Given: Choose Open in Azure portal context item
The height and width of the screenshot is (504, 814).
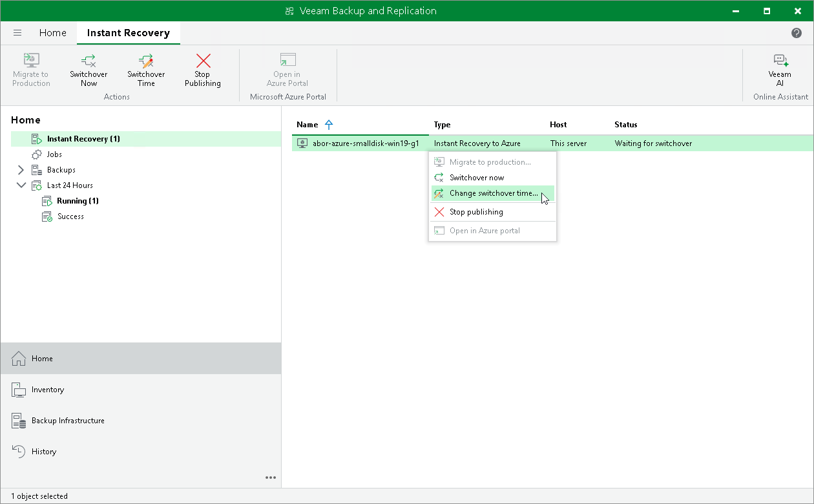Looking at the screenshot, I should coord(492,231).
